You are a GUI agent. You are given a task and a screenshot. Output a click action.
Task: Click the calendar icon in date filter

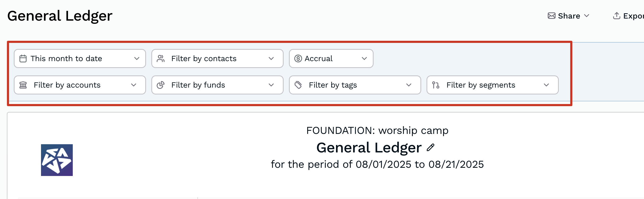pyautogui.click(x=23, y=58)
